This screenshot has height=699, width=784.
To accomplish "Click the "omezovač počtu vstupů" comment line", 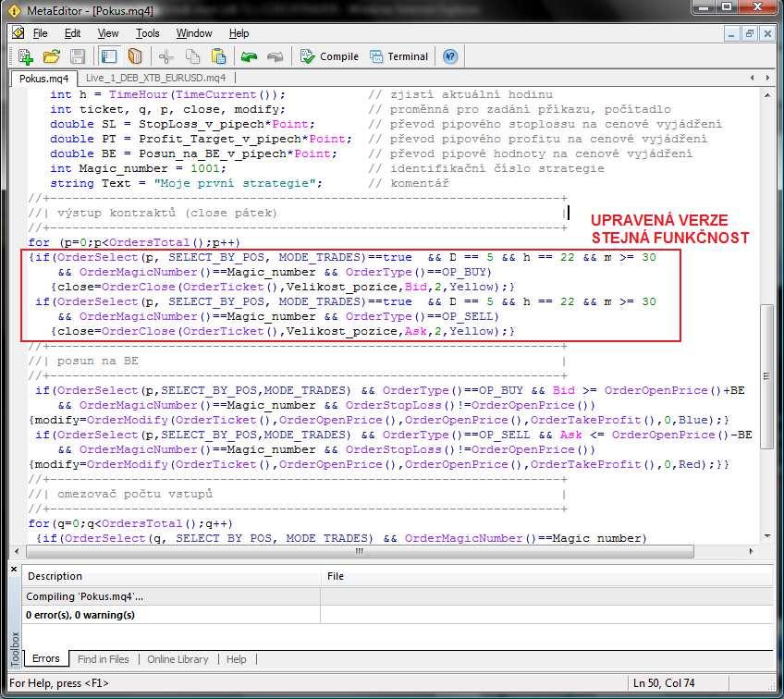I will pyautogui.click(x=134, y=494).
